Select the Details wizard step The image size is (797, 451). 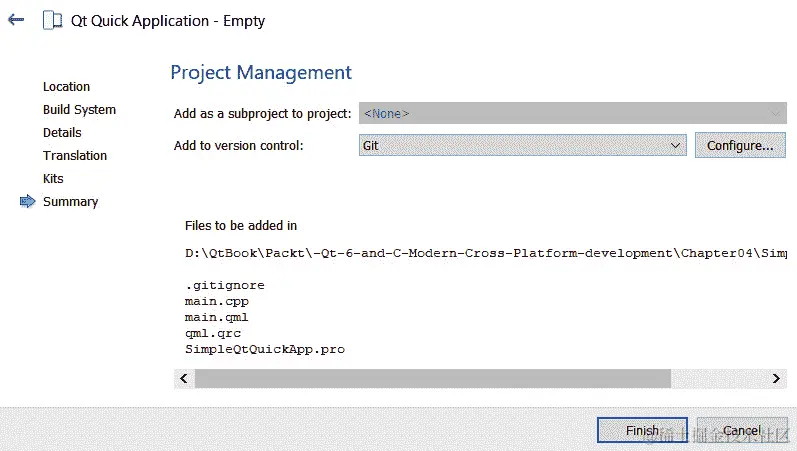[62, 133]
